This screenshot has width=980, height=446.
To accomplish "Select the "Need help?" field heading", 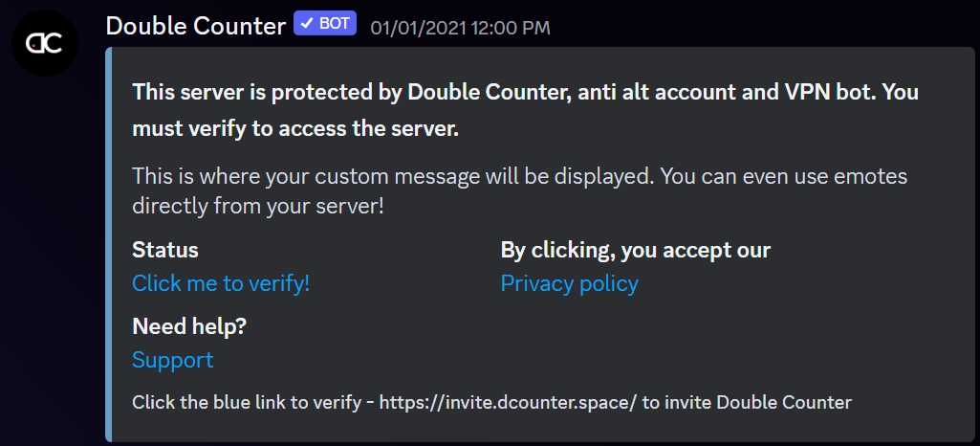I will (x=189, y=326).
